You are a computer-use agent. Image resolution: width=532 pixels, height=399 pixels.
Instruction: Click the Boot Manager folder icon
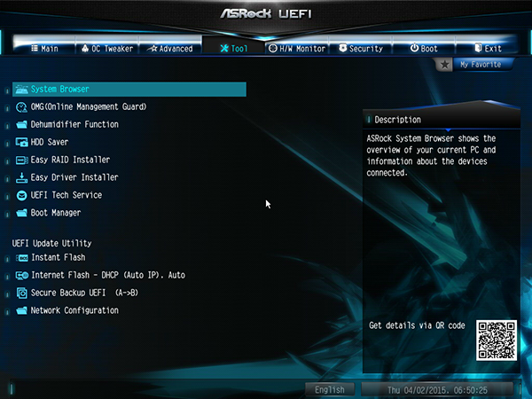pos(21,213)
